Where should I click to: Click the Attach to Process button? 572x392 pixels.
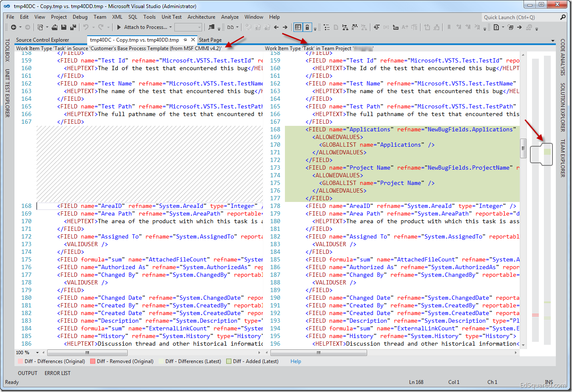[x=142, y=27]
